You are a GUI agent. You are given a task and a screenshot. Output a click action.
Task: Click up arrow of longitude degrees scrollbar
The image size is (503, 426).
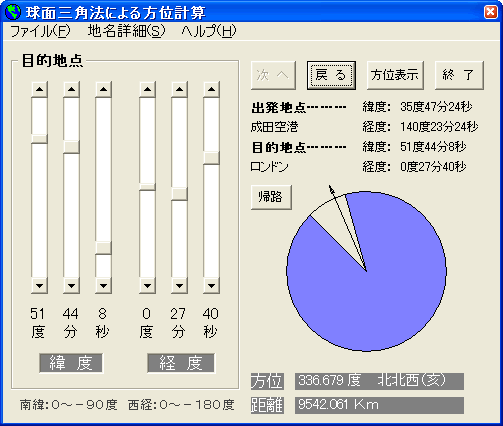147,89
